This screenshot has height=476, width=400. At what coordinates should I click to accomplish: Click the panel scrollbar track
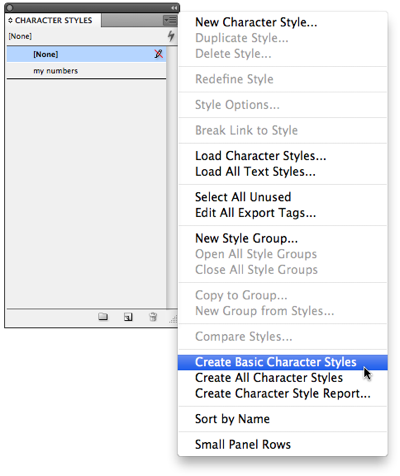172,177
